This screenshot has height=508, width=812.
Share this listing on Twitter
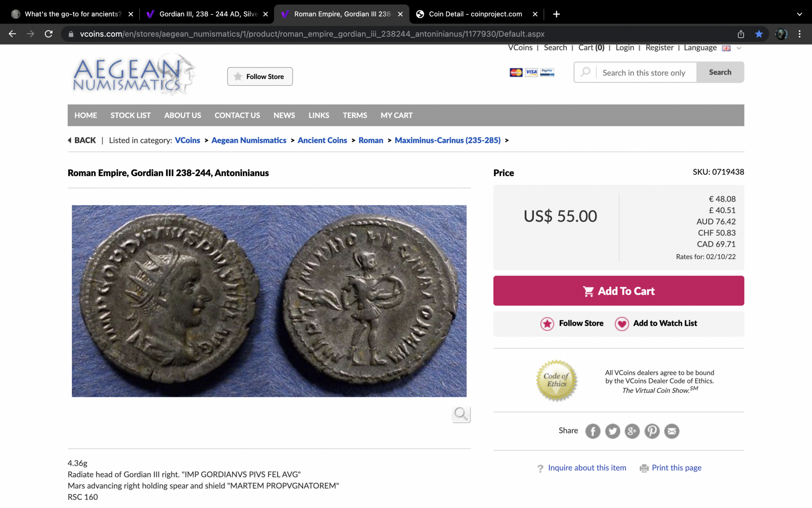pyautogui.click(x=612, y=431)
